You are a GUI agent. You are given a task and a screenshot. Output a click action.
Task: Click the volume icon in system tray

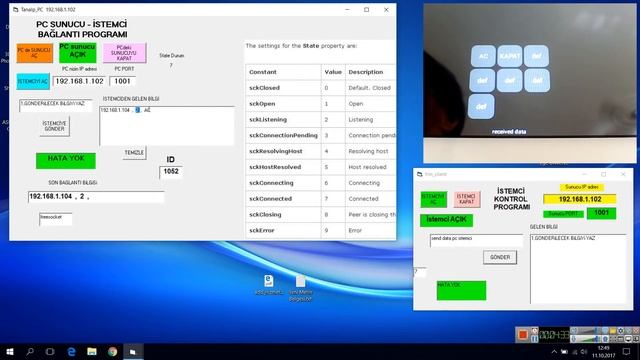[x=584, y=352]
